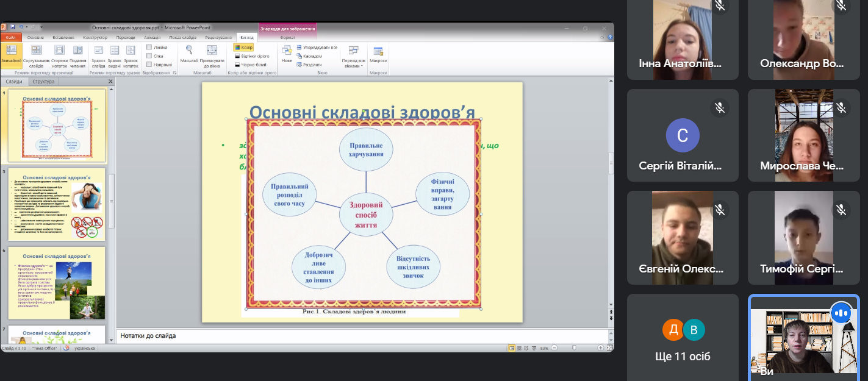The height and width of the screenshot is (381, 868).
Task: Enable the Лінійка checkbox
Action: click(149, 47)
